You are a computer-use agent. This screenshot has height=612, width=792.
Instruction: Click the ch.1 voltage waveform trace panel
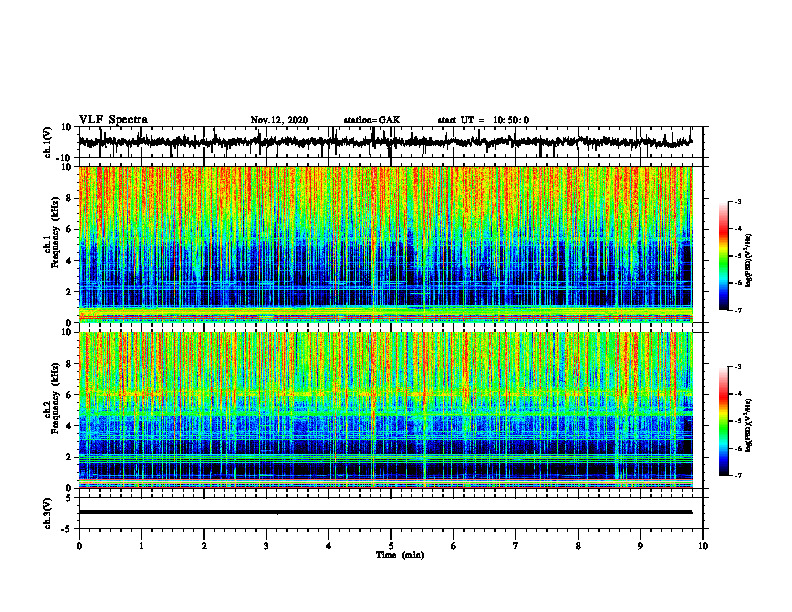(x=391, y=142)
